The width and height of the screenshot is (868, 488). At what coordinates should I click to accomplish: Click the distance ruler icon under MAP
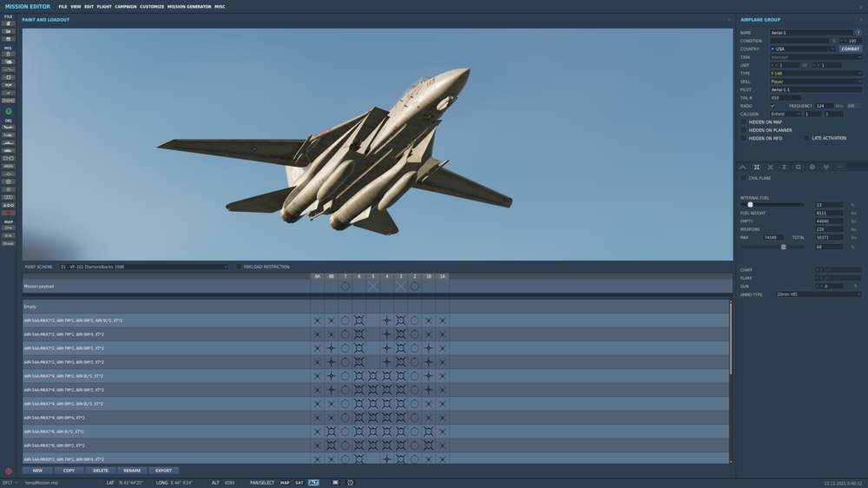(x=9, y=236)
